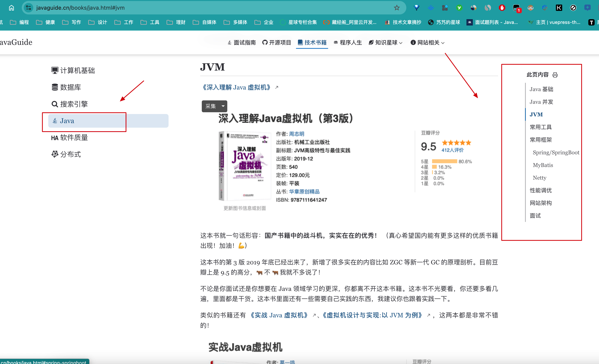The width and height of the screenshot is (599, 364).
Task: Click the owl glasses extension icon
Action: click(530, 8)
